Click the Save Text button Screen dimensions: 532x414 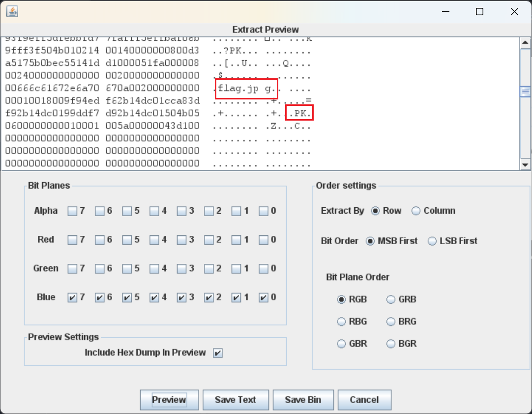click(236, 400)
